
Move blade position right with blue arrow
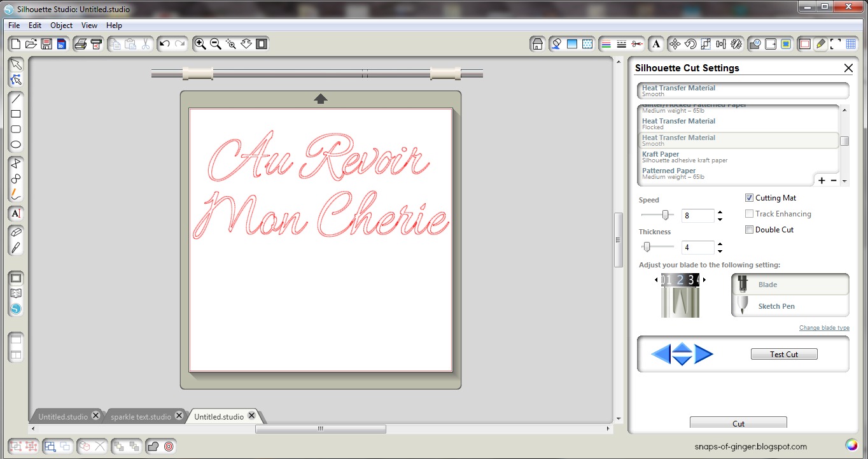point(703,353)
